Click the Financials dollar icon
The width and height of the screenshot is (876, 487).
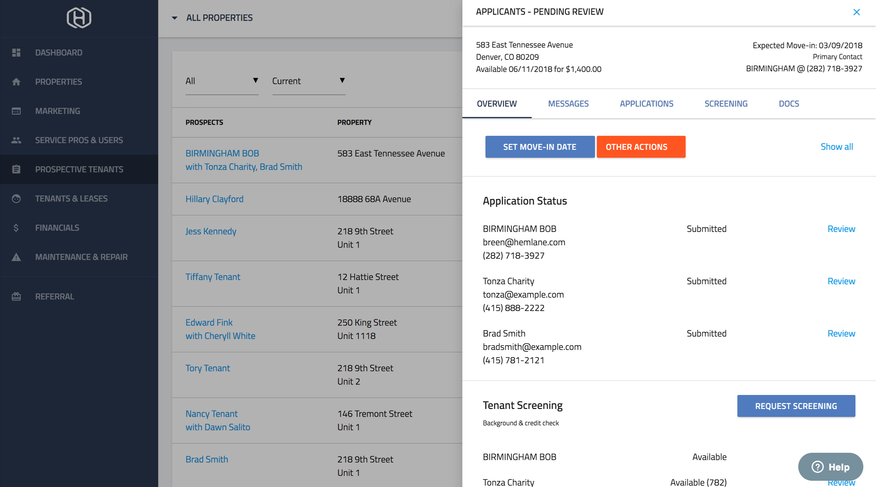(16, 228)
